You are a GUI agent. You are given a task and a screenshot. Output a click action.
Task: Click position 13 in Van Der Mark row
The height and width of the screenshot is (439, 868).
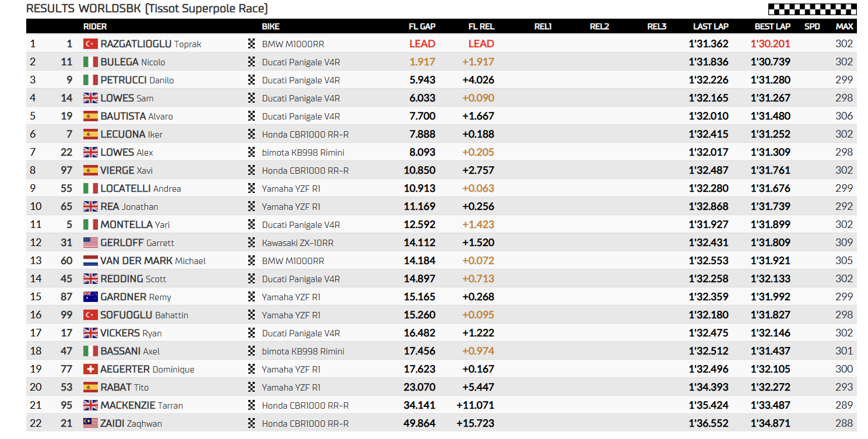[36, 261]
